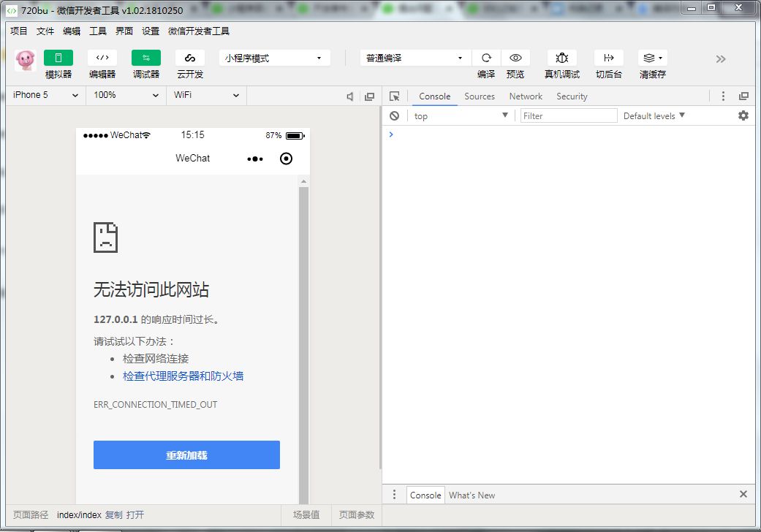761x532 pixels.
Task: Detach simulator into separate window icon
Action: click(369, 96)
